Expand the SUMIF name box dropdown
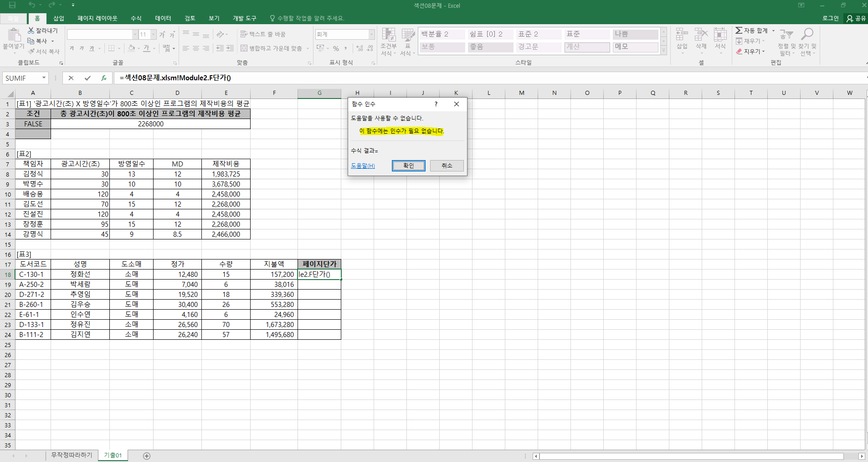This screenshot has width=868, height=462. pos(44,78)
